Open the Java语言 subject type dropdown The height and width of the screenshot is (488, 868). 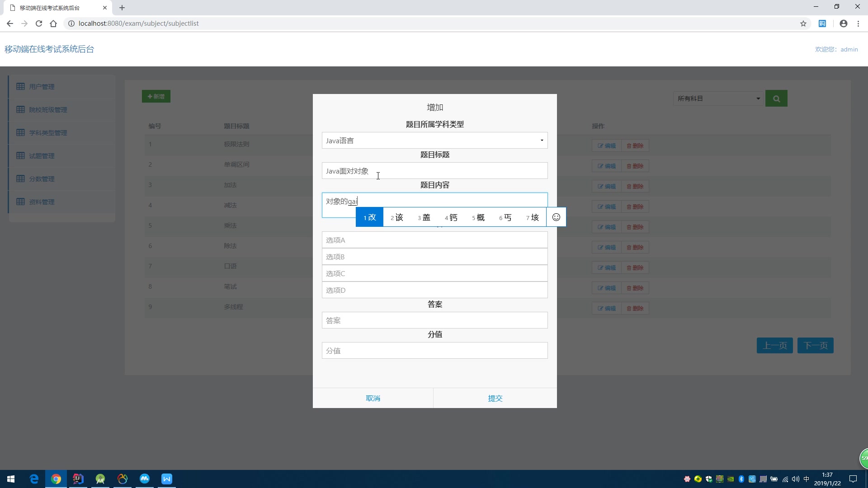[x=434, y=140]
